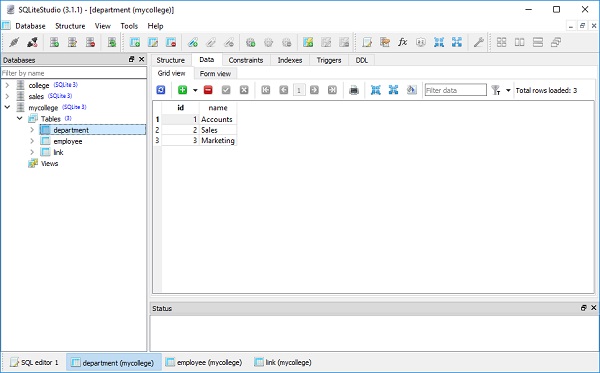Viewport: 600px width, 373px height.
Task: Switch to the Structure tab
Action: 170,60
